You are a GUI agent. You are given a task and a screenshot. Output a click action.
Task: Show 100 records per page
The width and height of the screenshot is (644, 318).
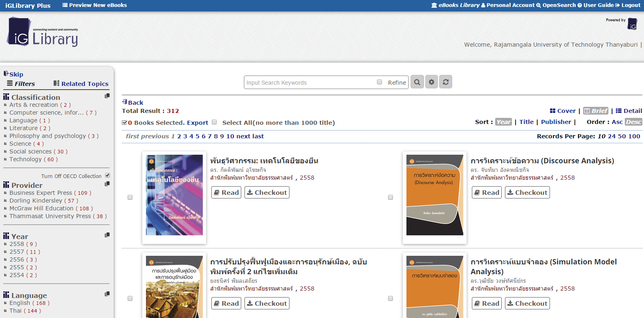(x=634, y=136)
